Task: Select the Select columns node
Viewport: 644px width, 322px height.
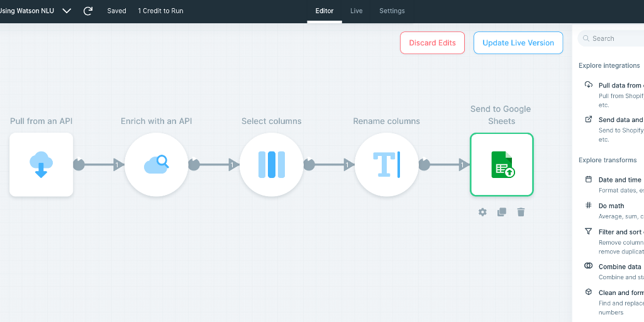Action: 271,165
